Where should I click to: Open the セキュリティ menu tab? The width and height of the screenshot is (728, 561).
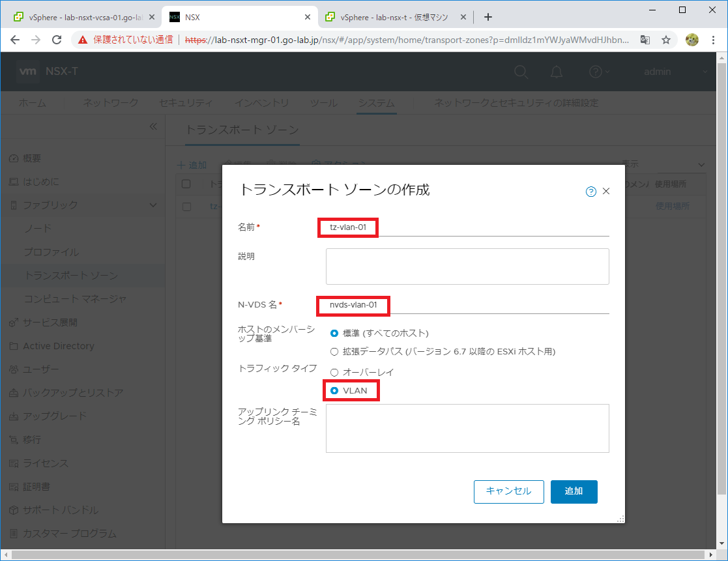pos(186,103)
